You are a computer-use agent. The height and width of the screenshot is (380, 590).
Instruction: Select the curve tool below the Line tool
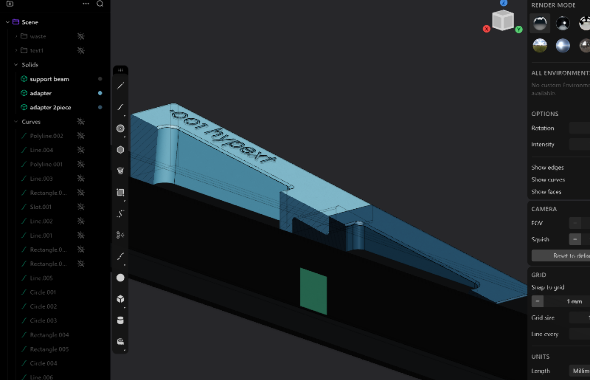point(120,107)
